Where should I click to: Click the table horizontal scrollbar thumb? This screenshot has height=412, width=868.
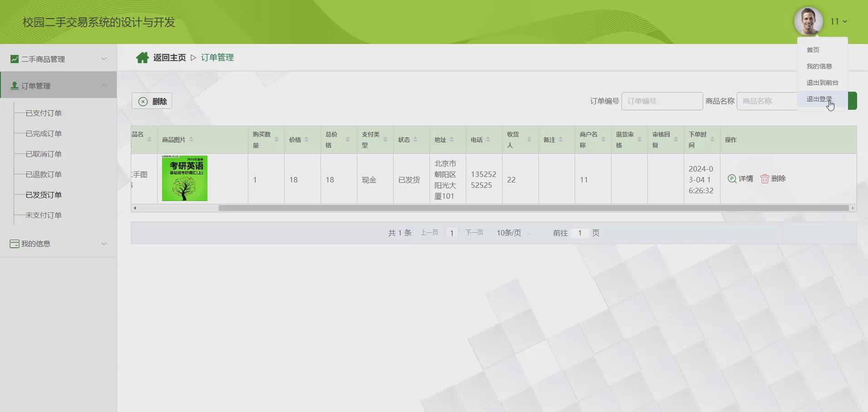coord(534,208)
